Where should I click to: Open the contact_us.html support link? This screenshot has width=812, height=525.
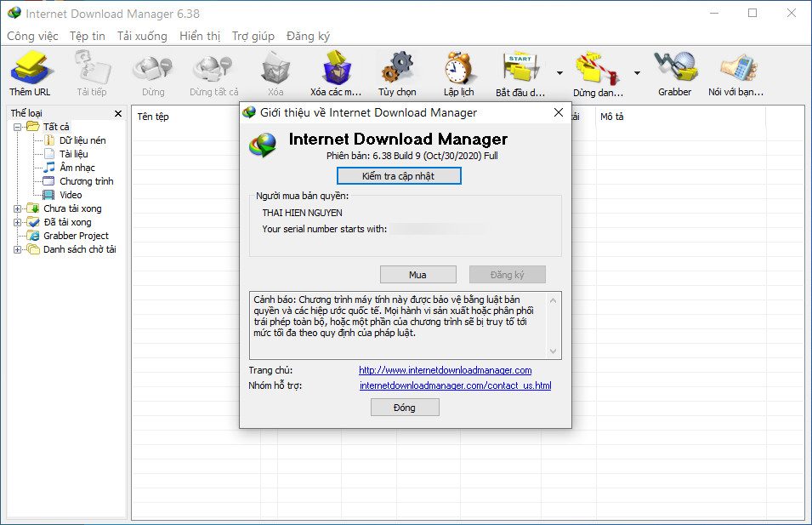(455, 385)
